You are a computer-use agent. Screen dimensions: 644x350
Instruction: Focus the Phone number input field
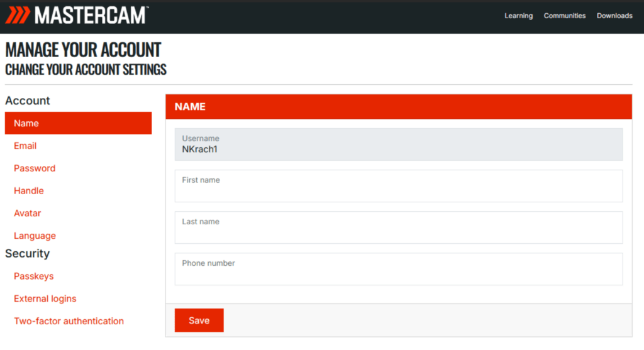coord(398,269)
